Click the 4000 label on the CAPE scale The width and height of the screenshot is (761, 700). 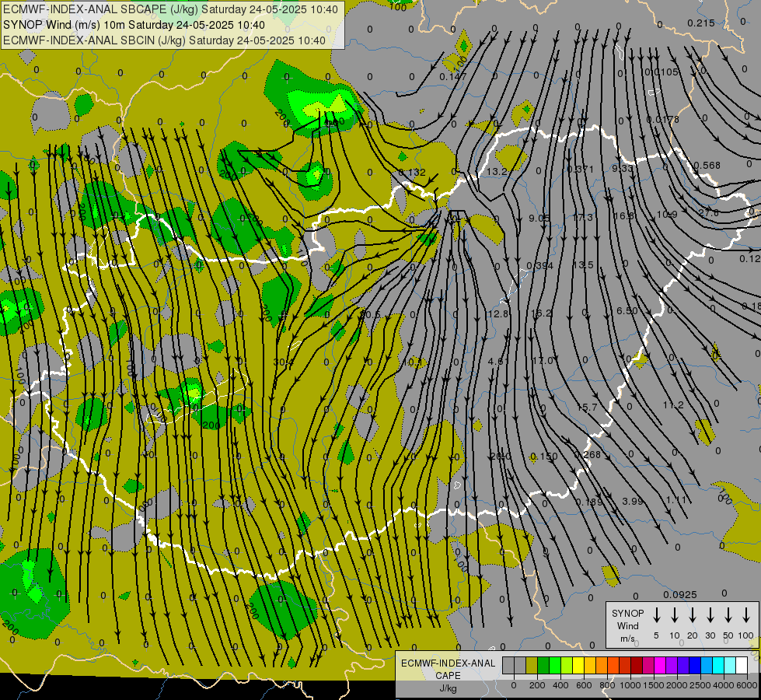724,685
